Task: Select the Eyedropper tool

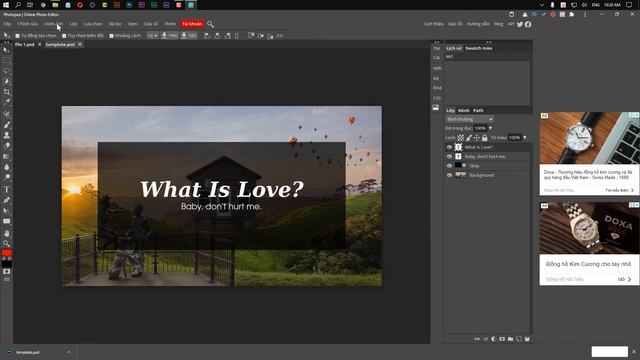Action: pyautogui.click(x=6, y=102)
